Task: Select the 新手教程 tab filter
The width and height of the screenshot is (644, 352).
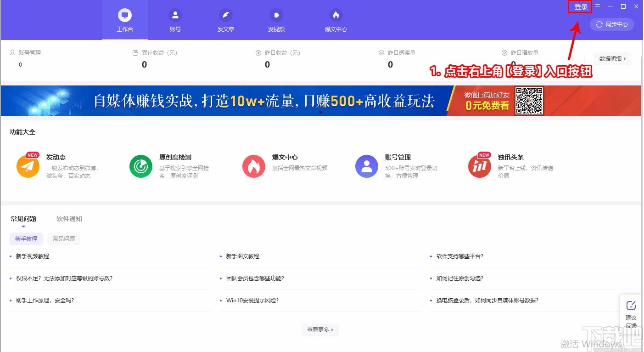Action: [x=26, y=238]
